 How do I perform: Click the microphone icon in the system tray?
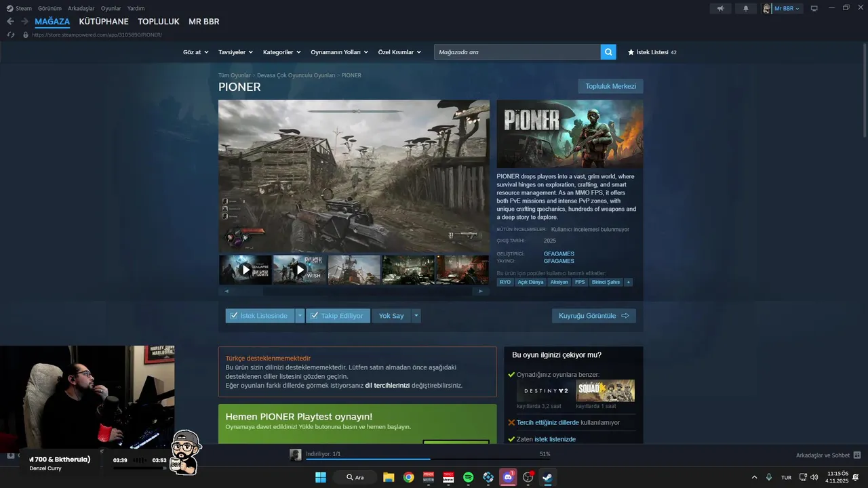pyautogui.click(x=768, y=477)
